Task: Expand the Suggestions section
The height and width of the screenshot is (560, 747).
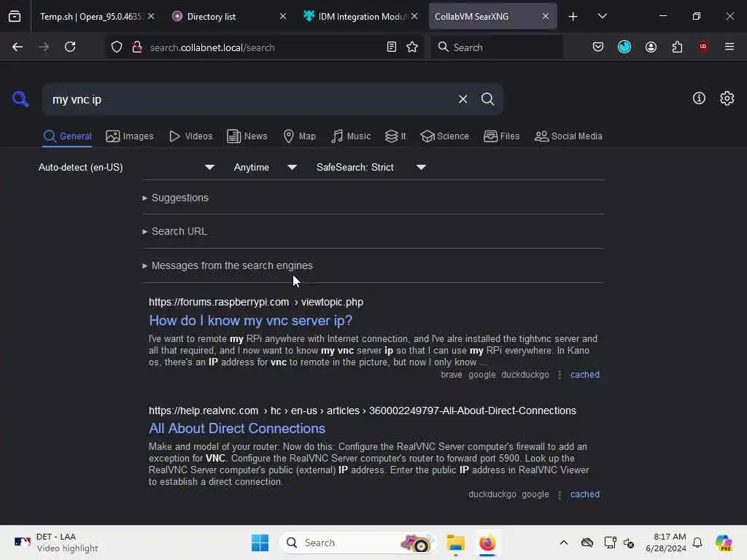Action: coord(175,198)
